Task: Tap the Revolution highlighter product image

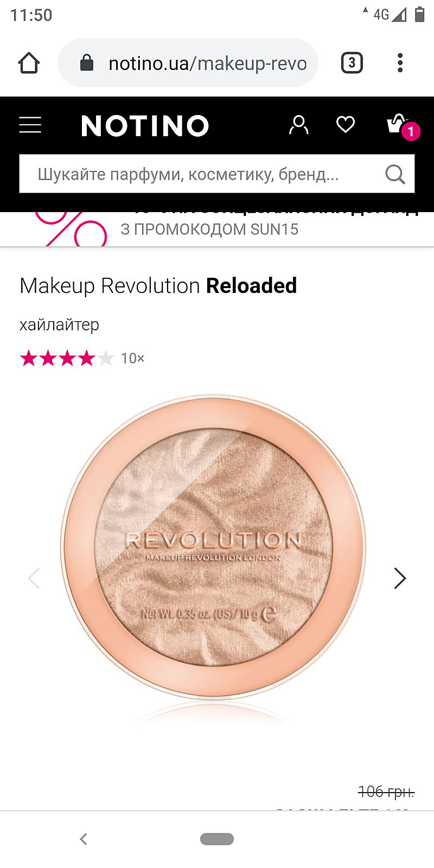Action: coord(213,547)
